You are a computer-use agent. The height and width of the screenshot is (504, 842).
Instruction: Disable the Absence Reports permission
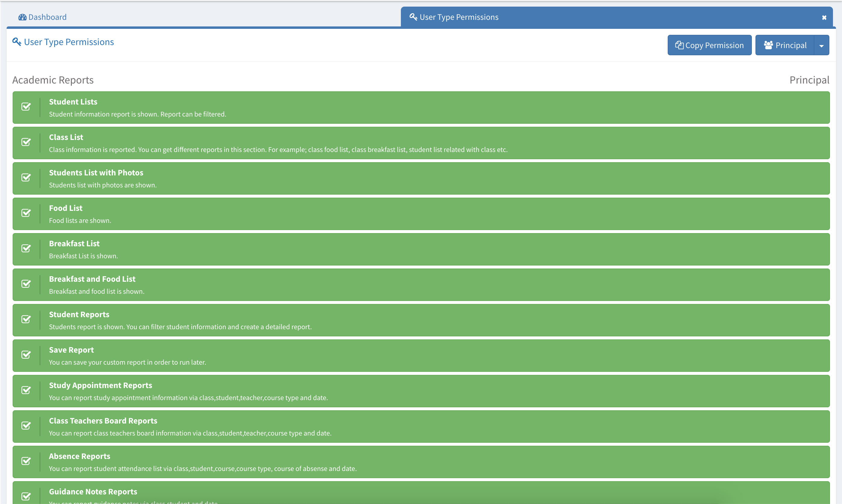[26, 461]
